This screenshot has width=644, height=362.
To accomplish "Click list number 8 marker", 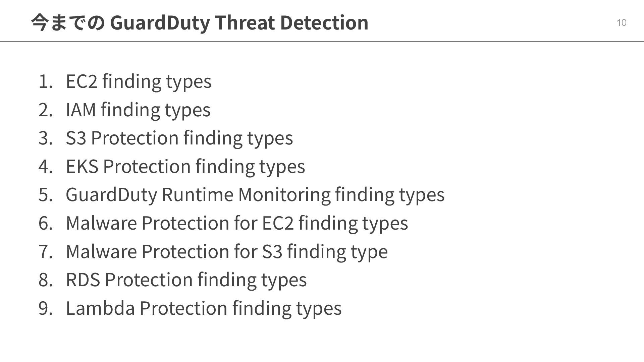I will (46, 280).
